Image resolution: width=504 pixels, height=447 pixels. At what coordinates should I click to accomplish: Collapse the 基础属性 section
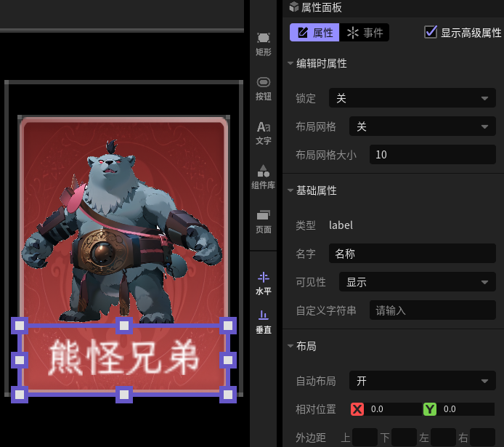pos(290,190)
